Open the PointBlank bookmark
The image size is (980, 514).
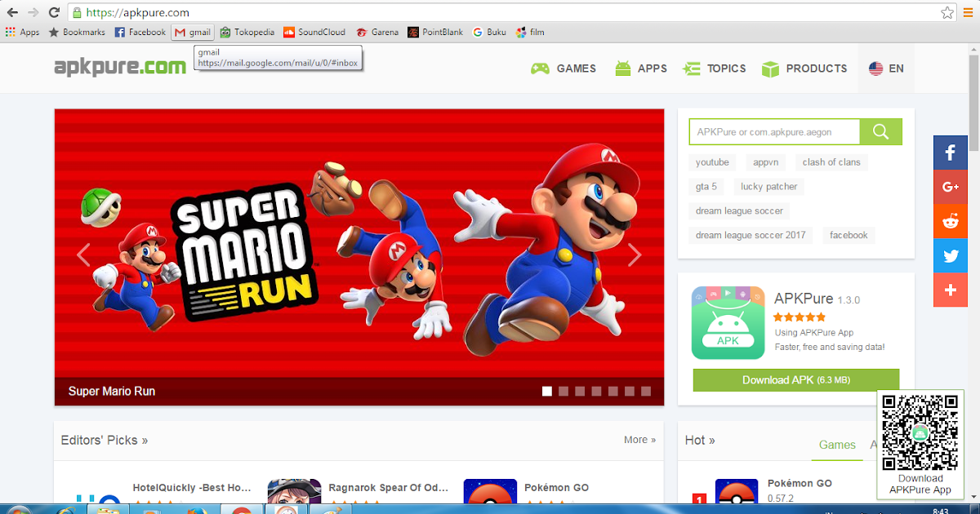(435, 33)
